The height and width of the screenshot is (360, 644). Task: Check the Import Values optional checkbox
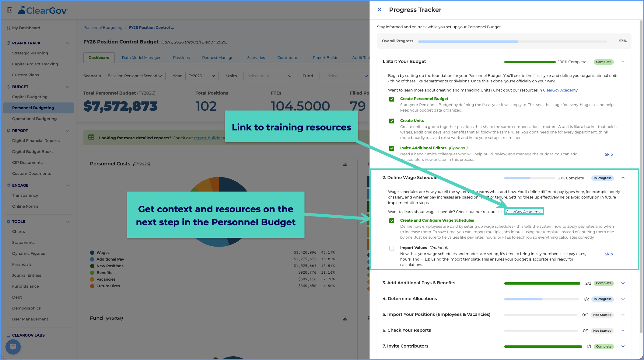(x=392, y=248)
